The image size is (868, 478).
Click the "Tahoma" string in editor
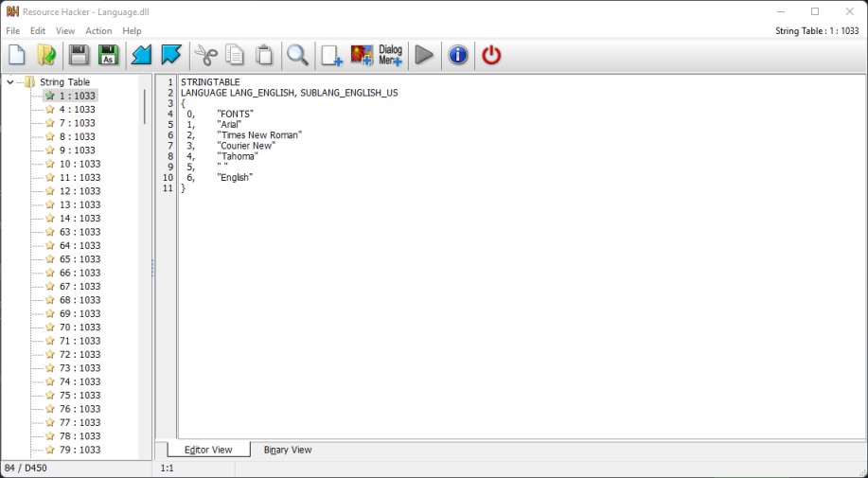point(238,156)
